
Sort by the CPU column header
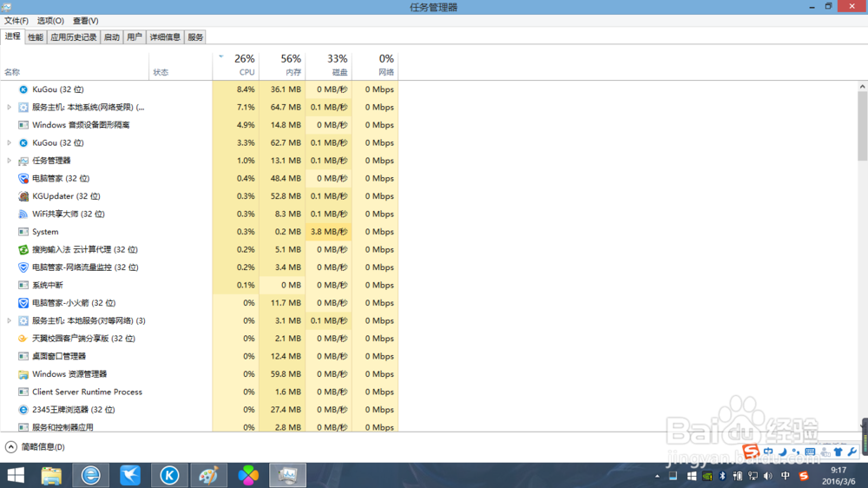[x=236, y=65]
